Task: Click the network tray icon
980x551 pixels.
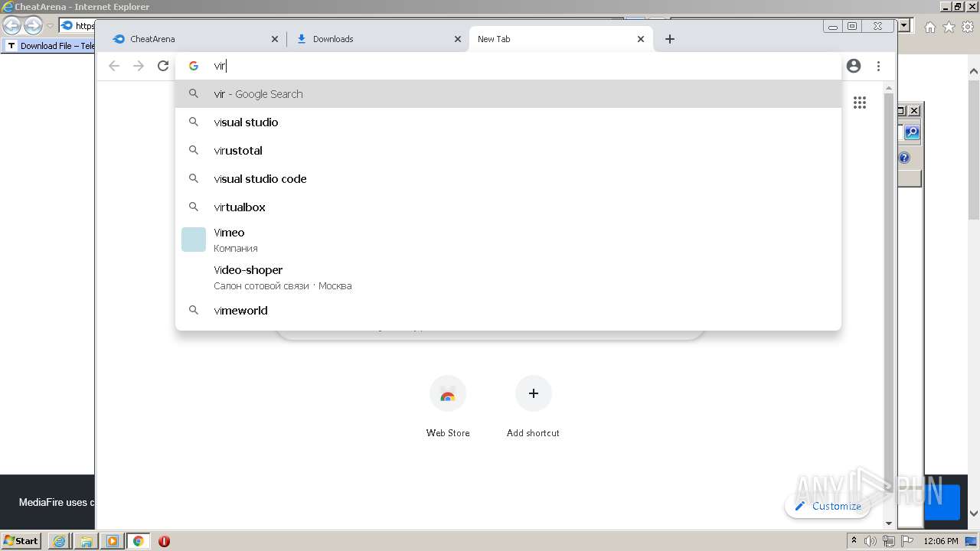Action: pyautogui.click(x=889, y=541)
